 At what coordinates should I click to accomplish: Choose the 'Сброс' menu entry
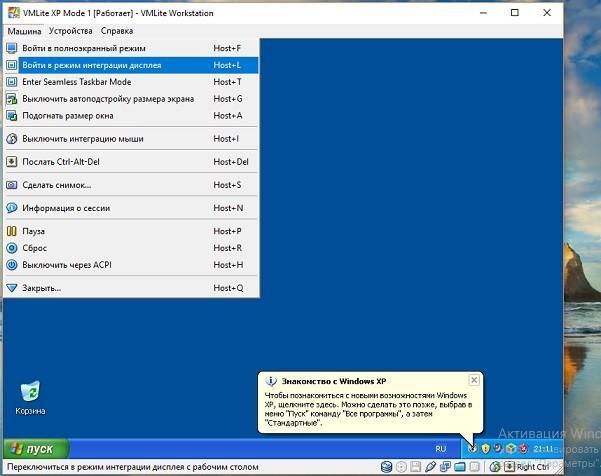[131, 248]
